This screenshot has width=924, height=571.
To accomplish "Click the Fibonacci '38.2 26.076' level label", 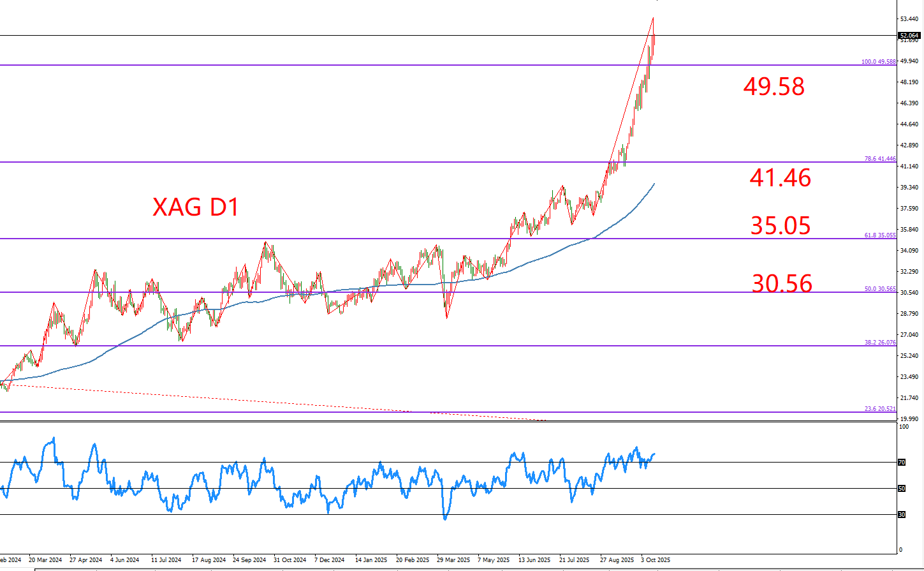I will (880, 343).
